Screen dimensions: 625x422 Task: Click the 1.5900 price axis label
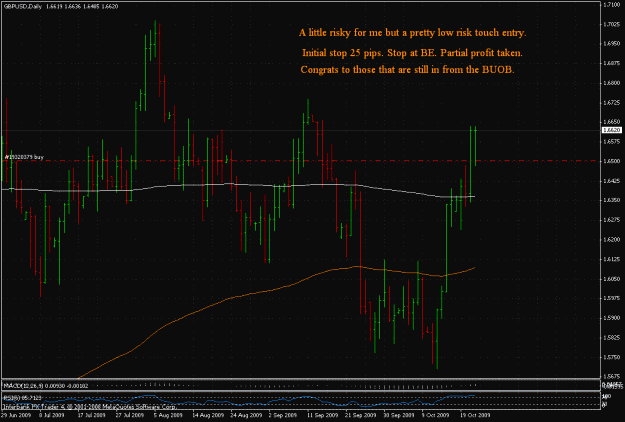pos(611,318)
